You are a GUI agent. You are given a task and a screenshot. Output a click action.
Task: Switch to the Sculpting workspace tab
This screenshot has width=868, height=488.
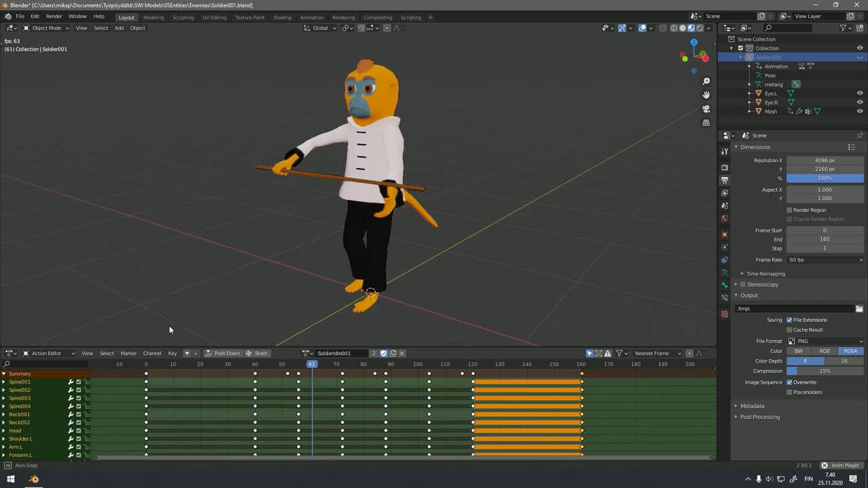(182, 18)
